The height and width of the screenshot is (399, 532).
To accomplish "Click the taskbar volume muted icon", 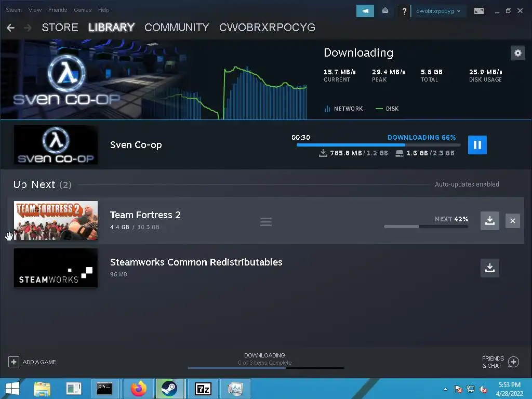I will tap(484, 389).
